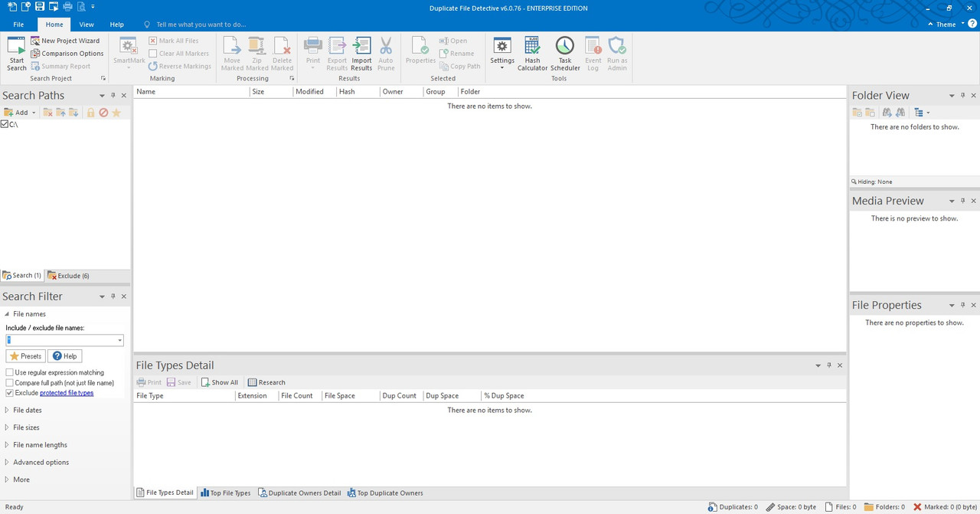The image size is (980, 514).
Task: Open the File menu tab
Action: click(18, 25)
